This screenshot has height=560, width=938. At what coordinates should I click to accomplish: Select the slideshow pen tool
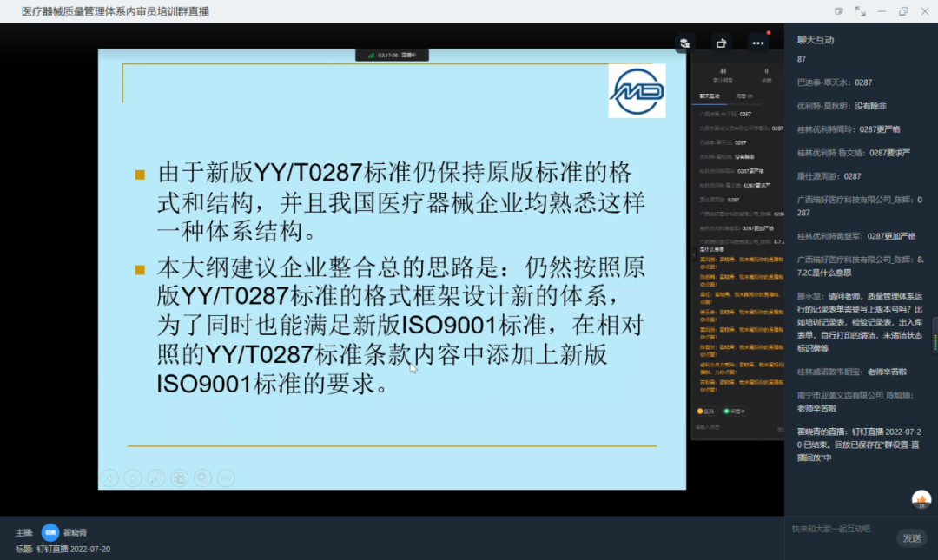pyautogui.click(x=156, y=478)
